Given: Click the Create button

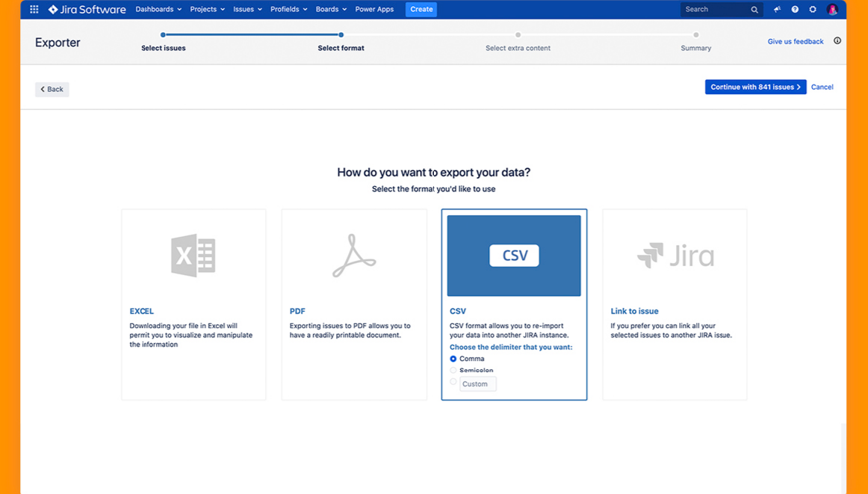Looking at the screenshot, I should [x=422, y=9].
